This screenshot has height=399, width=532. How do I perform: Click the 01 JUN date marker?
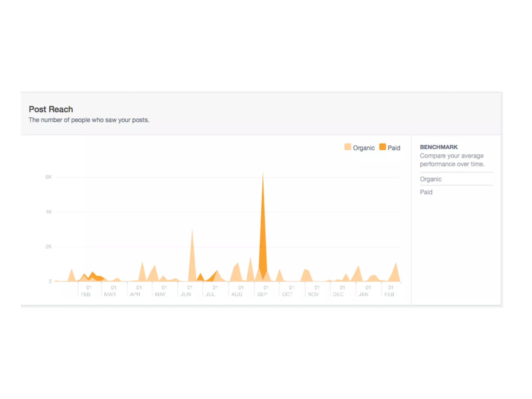pos(186,291)
